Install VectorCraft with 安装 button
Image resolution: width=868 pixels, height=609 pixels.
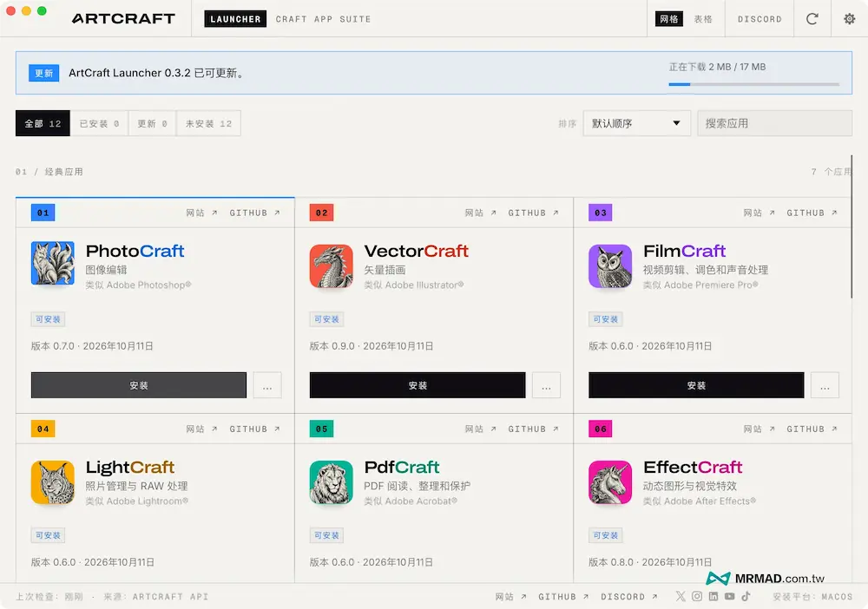click(418, 385)
